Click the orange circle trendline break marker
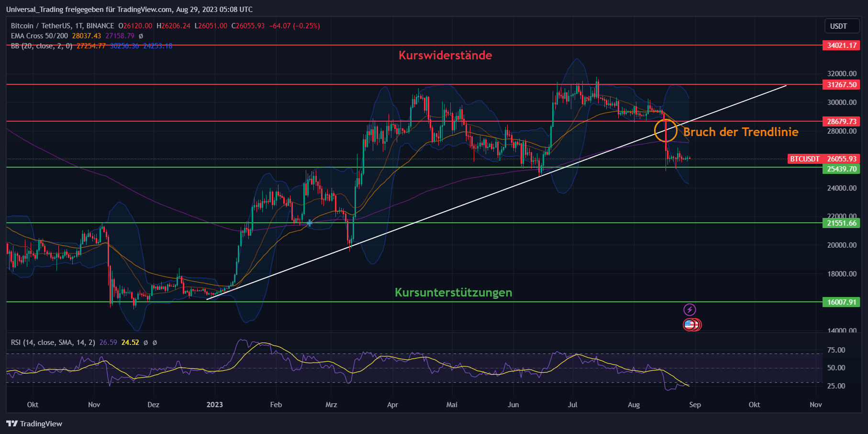The width and height of the screenshot is (868, 434). [666, 130]
